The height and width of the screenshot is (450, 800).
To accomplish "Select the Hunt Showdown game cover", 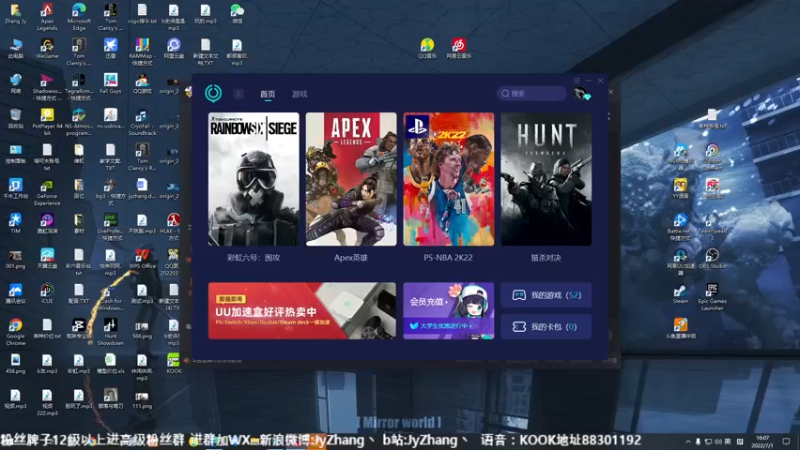I will (546, 179).
